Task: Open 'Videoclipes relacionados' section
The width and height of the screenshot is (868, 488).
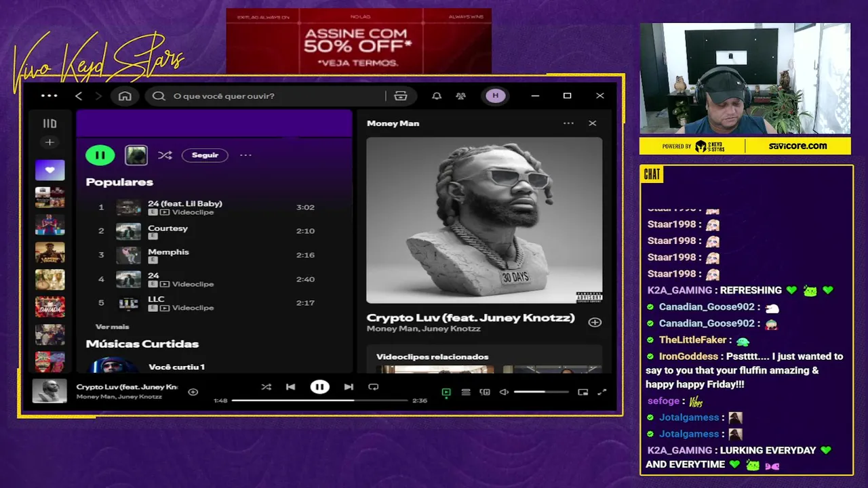Action: tap(432, 357)
